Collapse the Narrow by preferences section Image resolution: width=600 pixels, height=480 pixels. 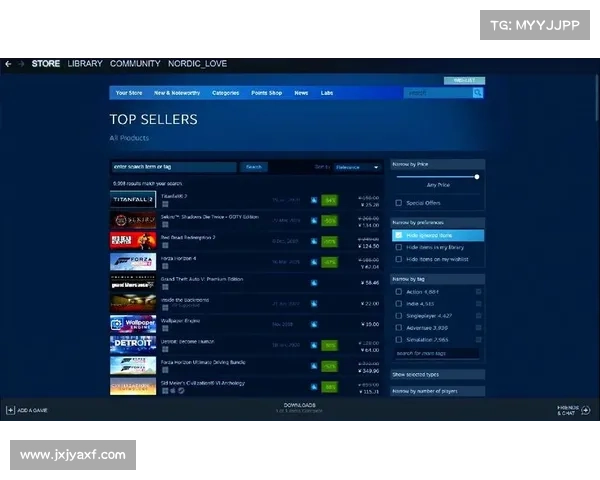[x=437, y=222]
